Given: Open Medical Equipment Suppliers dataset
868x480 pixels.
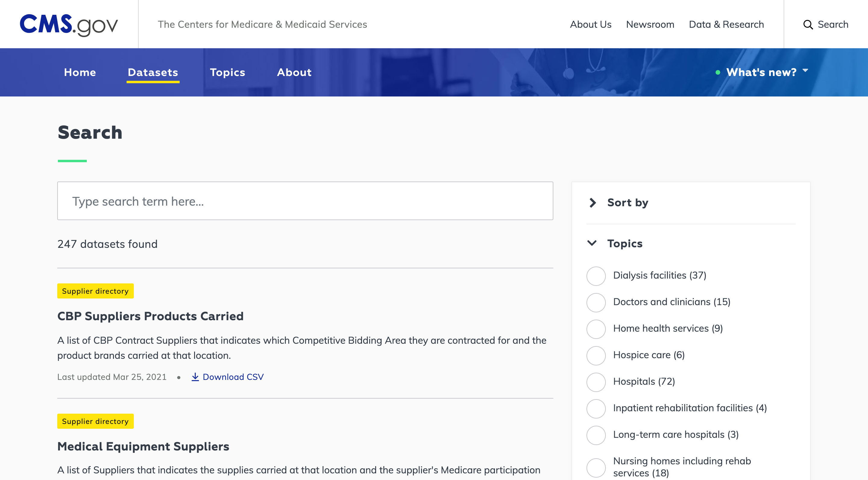Looking at the screenshot, I should (143, 446).
